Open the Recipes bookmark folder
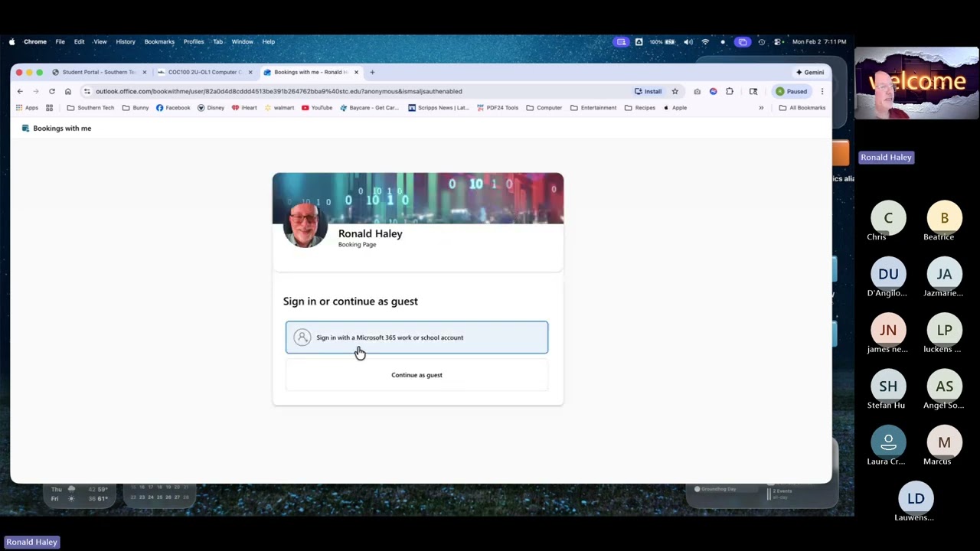The height and width of the screenshot is (551, 980). (x=640, y=108)
